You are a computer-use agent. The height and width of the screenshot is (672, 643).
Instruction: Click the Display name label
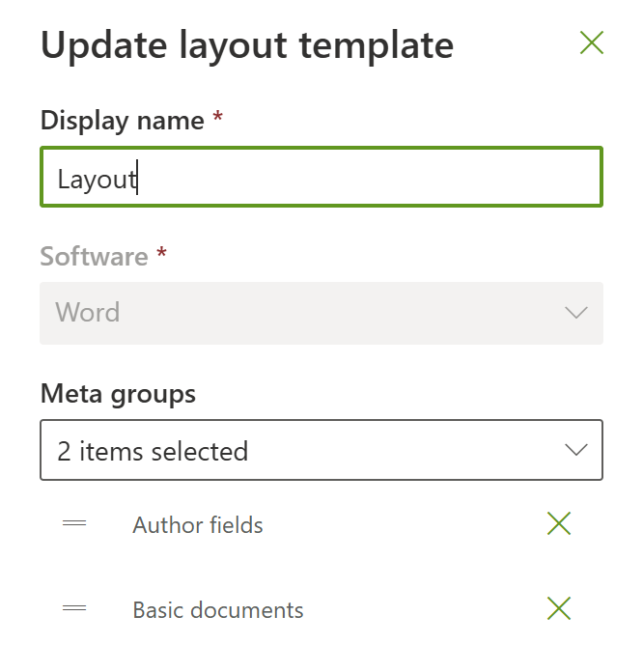[123, 121]
